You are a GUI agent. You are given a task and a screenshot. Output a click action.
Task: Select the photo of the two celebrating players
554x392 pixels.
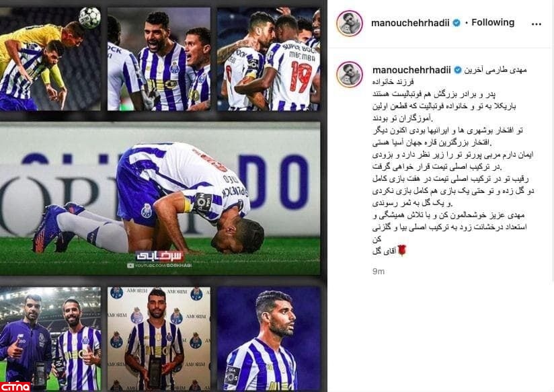(159, 59)
